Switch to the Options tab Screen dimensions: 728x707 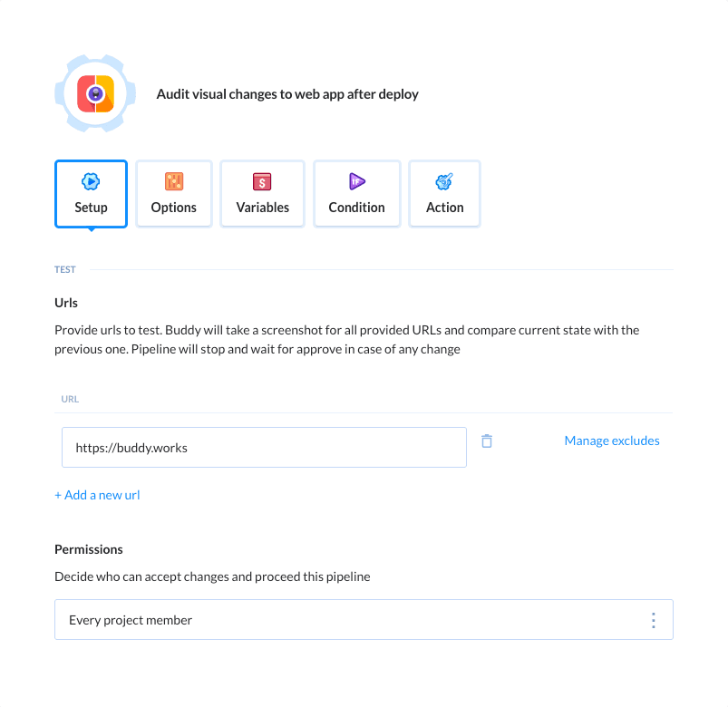point(173,193)
